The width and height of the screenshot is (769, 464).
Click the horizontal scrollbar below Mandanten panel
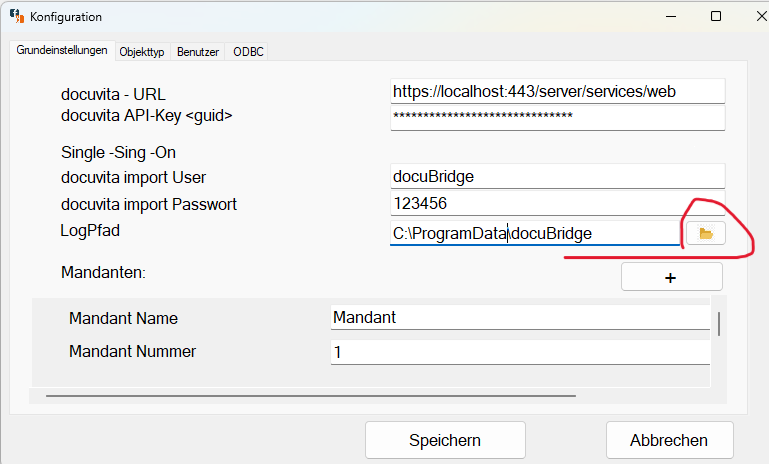pos(310,396)
